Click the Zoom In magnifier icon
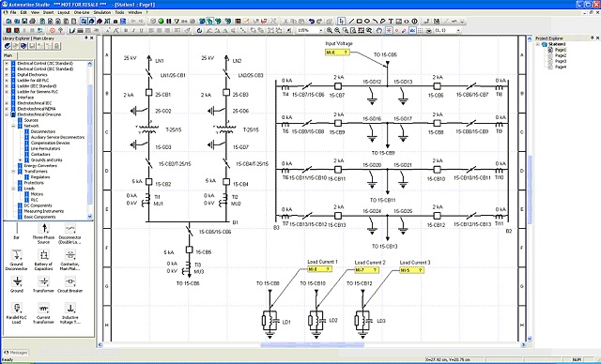The width and height of the screenshot is (601, 364). pos(330,30)
